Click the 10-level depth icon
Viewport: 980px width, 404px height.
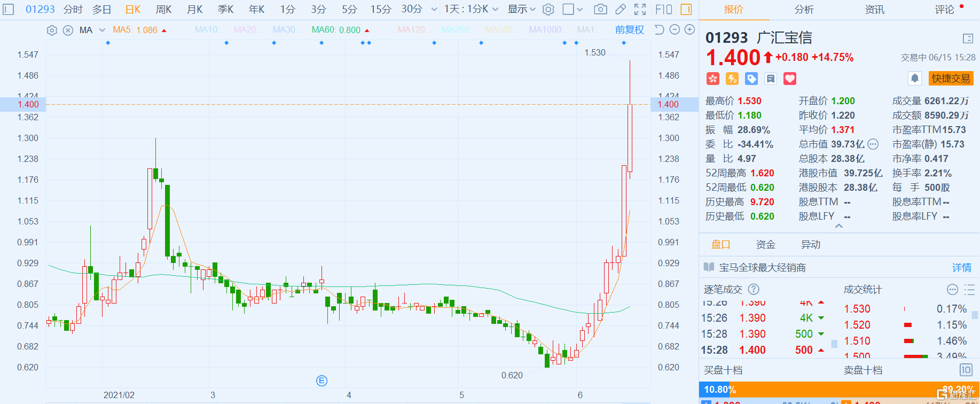(966, 370)
